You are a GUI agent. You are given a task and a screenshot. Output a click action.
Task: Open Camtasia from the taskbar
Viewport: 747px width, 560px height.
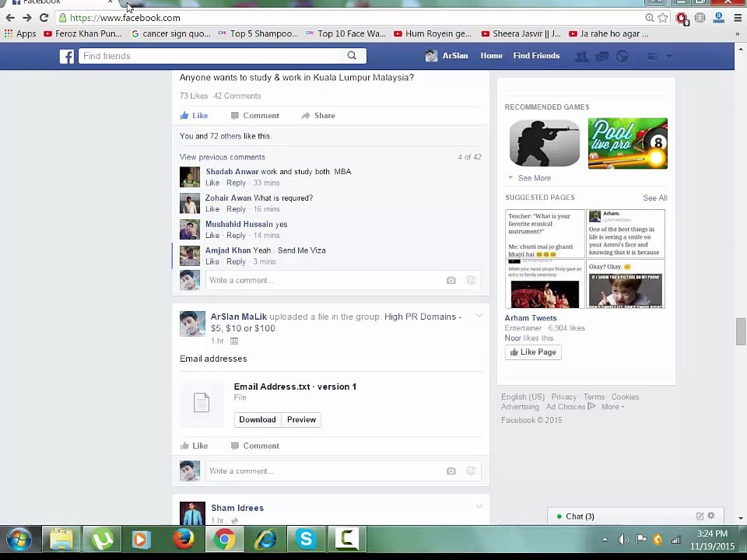click(x=347, y=540)
